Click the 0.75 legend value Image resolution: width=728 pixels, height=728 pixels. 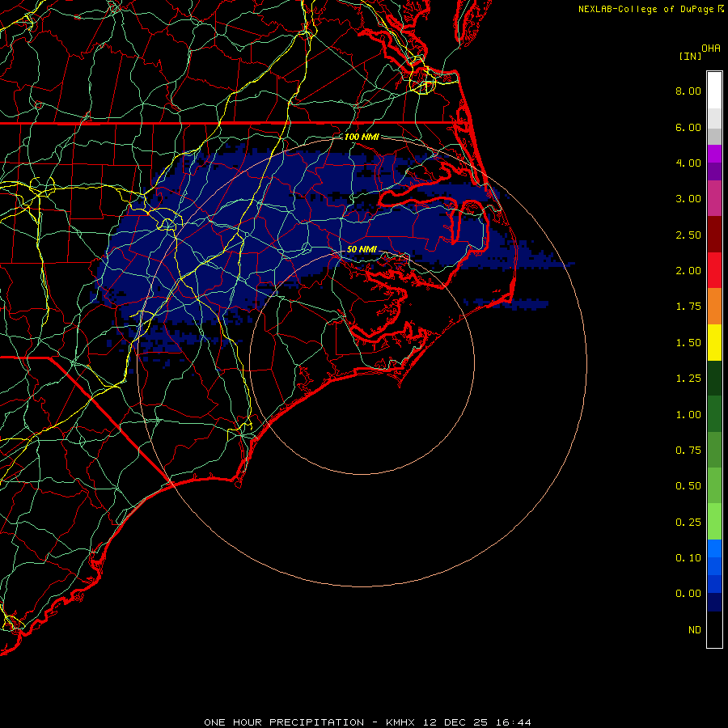pos(688,451)
